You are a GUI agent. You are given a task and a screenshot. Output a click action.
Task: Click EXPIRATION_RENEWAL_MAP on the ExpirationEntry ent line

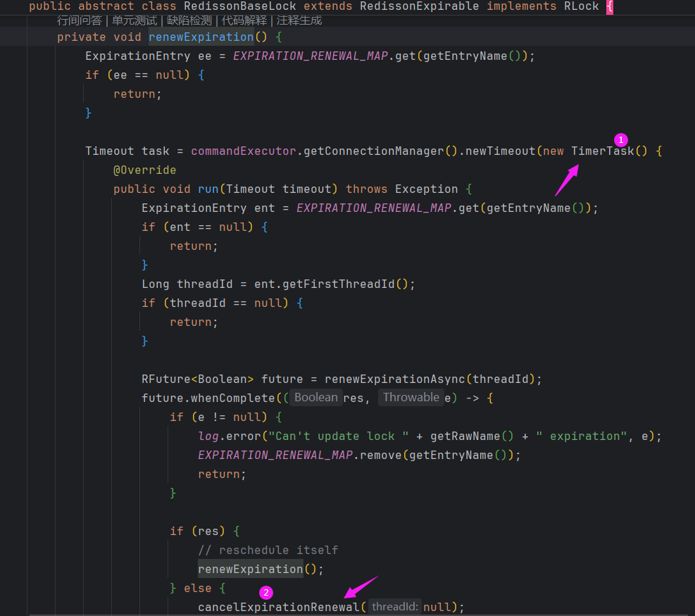[x=374, y=208]
